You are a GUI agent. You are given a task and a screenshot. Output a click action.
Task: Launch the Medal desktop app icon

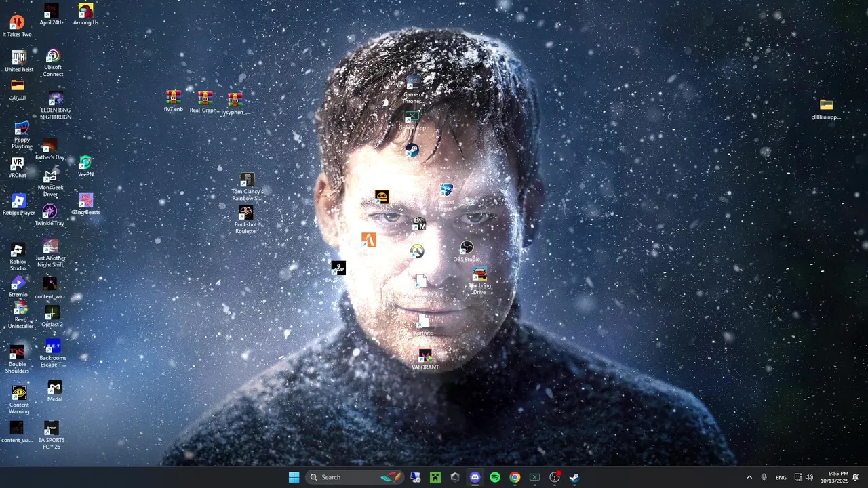(55, 391)
